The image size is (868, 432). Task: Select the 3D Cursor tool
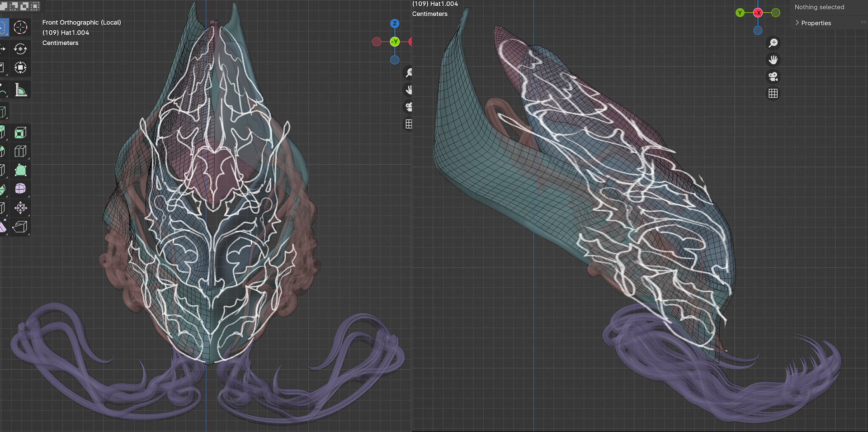[20, 27]
